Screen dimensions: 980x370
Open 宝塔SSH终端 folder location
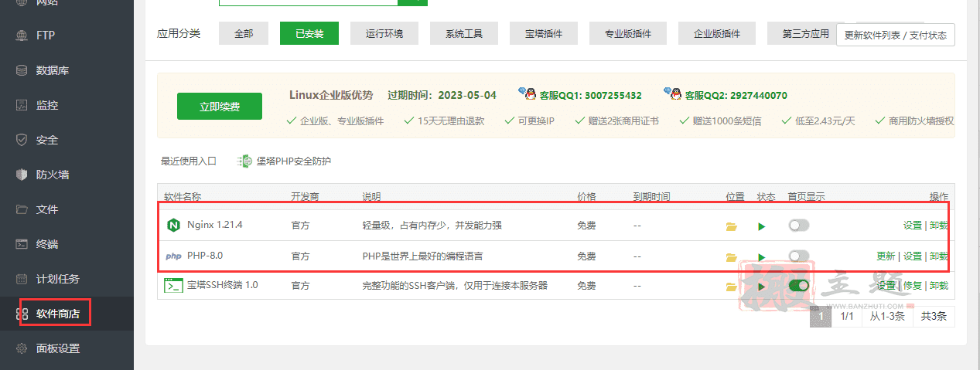731,287
